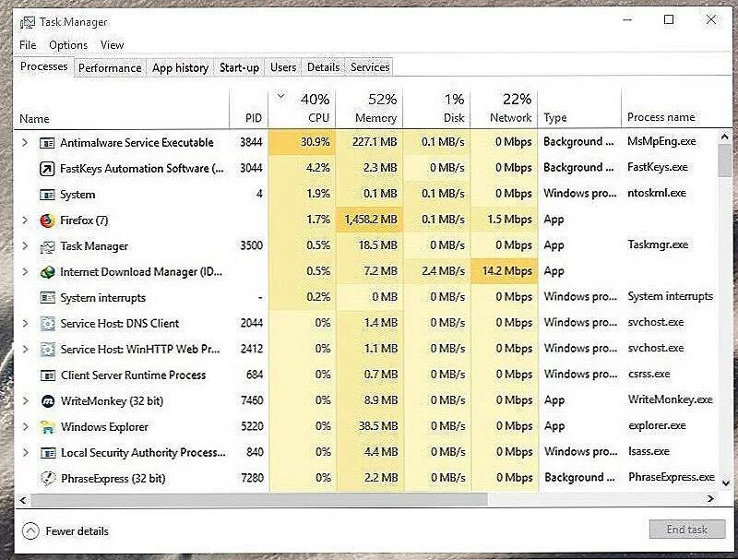Image resolution: width=738 pixels, height=560 pixels.
Task: Click PID 7460 in the list
Action: (252, 400)
